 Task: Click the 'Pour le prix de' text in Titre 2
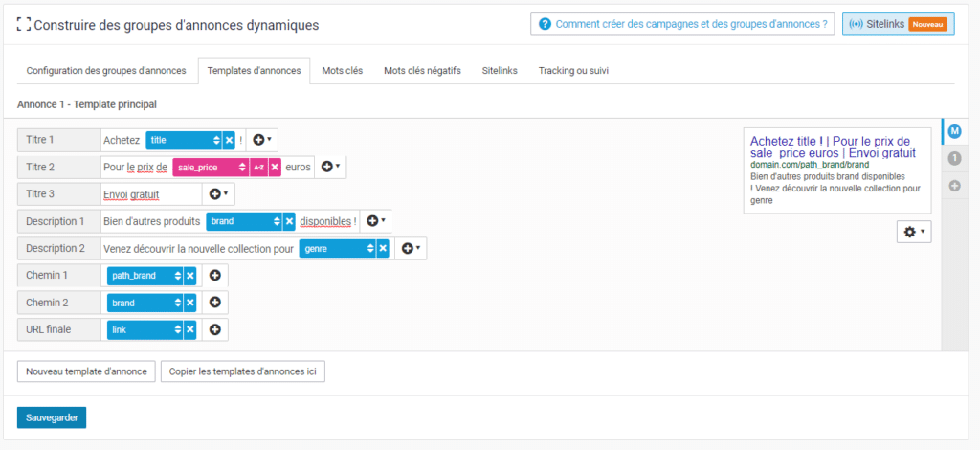pyautogui.click(x=135, y=168)
